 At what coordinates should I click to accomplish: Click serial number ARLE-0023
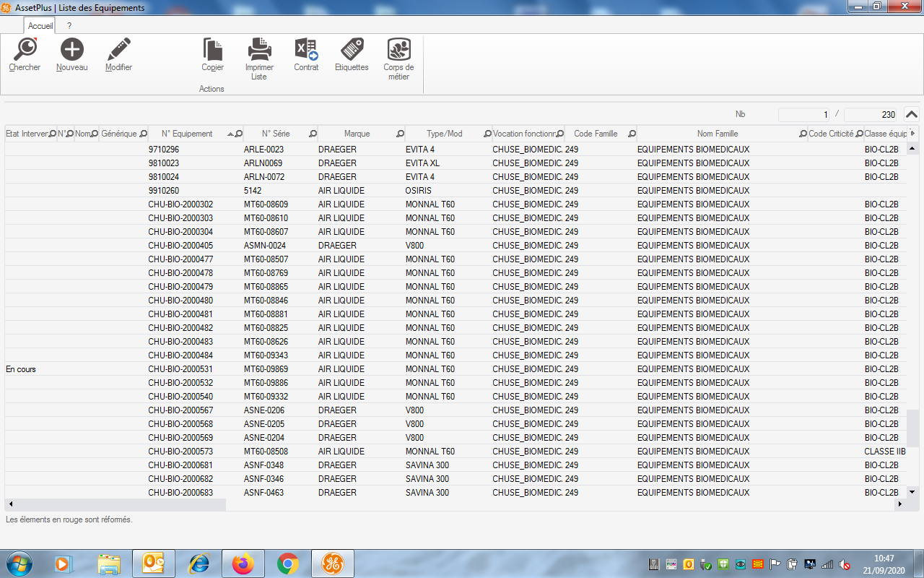pos(263,150)
